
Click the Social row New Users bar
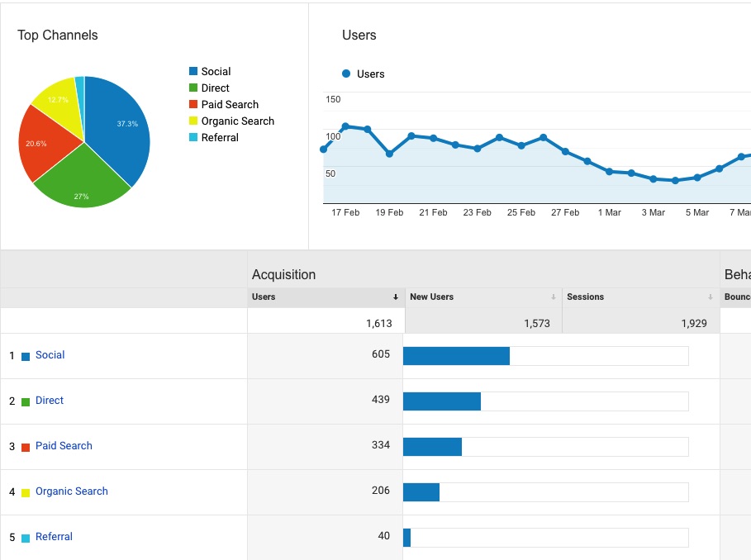click(456, 356)
